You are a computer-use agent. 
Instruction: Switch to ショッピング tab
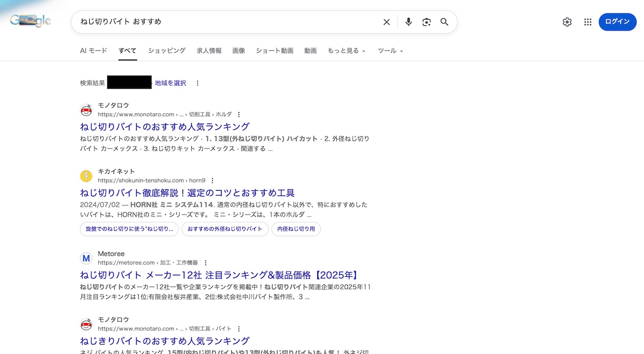[x=167, y=51]
